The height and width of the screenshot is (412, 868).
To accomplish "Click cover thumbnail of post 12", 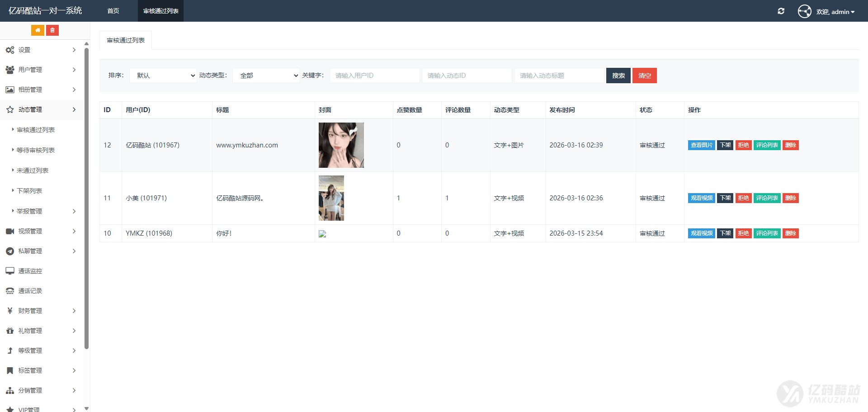I will click(341, 145).
